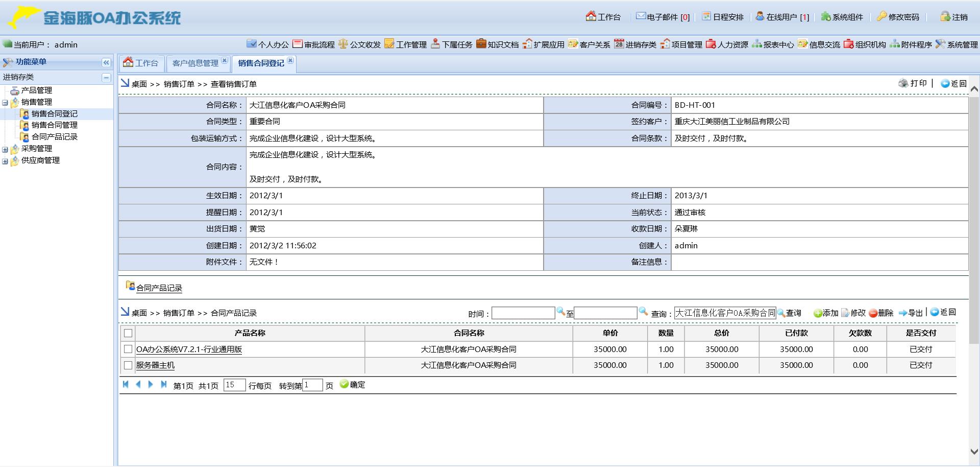This screenshot has width=980, height=467.
Task: Go to the next page
Action: pos(151,384)
